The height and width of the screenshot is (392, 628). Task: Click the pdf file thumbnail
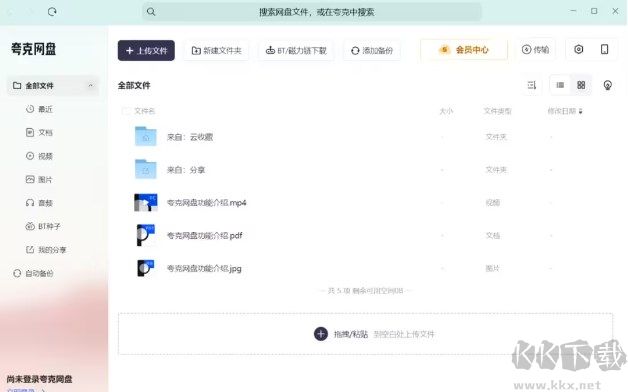click(x=146, y=235)
